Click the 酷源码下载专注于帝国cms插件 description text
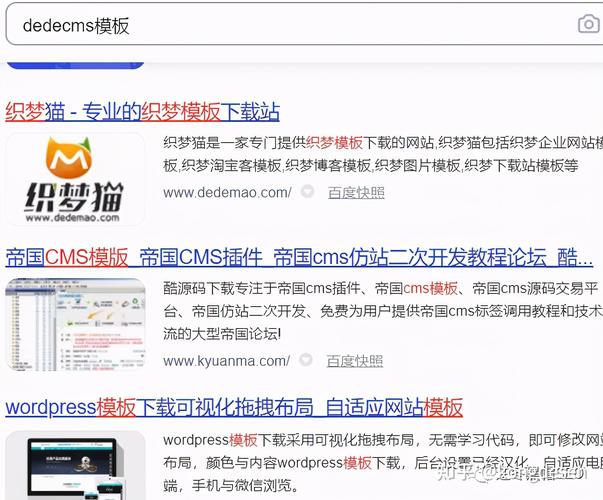The height and width of the screenshot is (500, 603). [383, 311]
